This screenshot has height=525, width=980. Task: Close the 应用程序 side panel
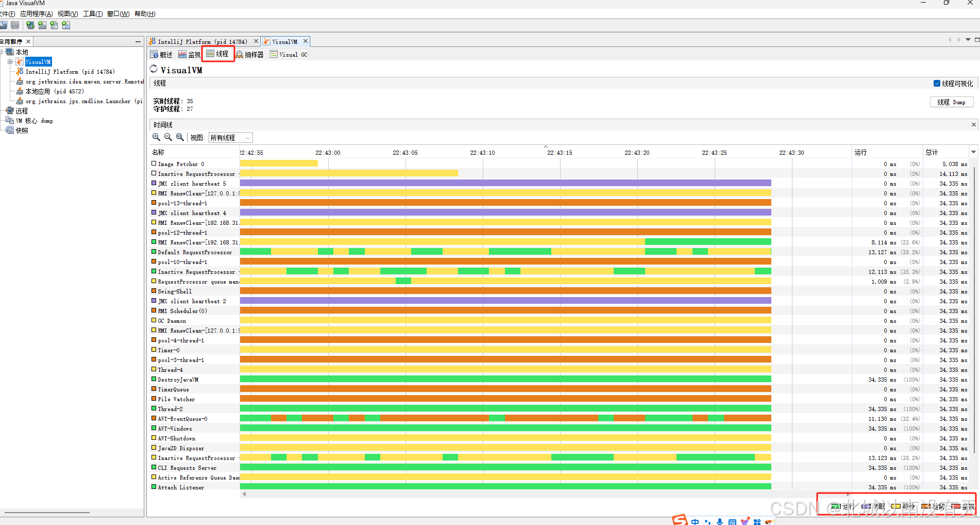28,41
